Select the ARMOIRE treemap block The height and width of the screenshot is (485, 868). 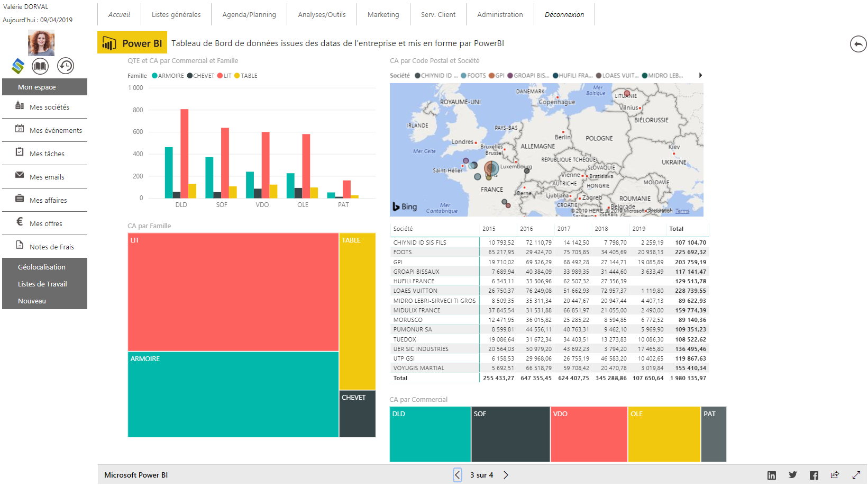point(233,394)
